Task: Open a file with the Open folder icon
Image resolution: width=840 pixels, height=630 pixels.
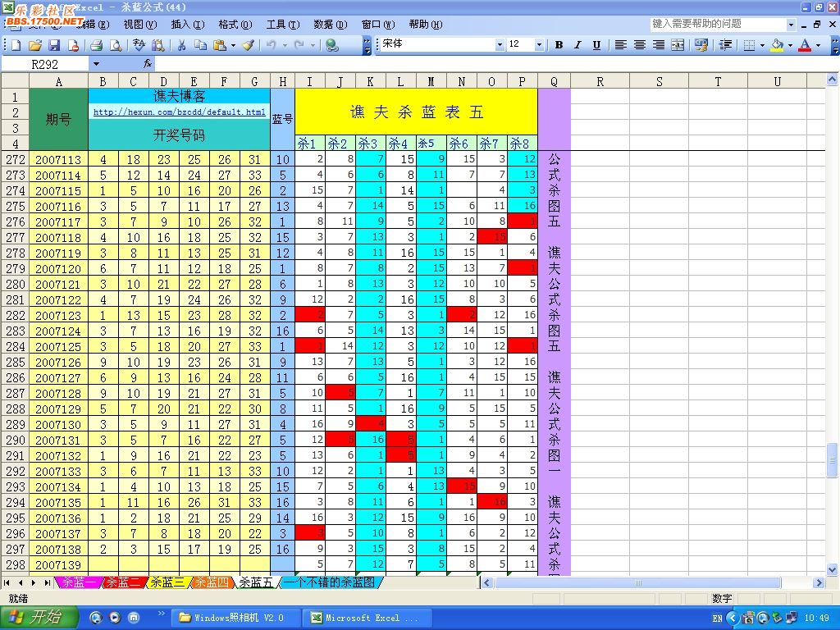Action: (x=34, y=46)
